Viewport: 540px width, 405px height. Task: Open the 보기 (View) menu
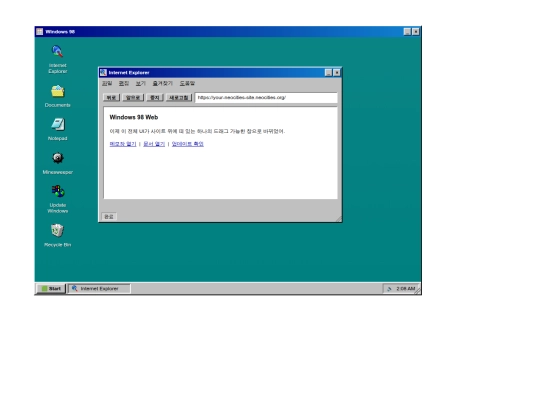coord(141,83)
